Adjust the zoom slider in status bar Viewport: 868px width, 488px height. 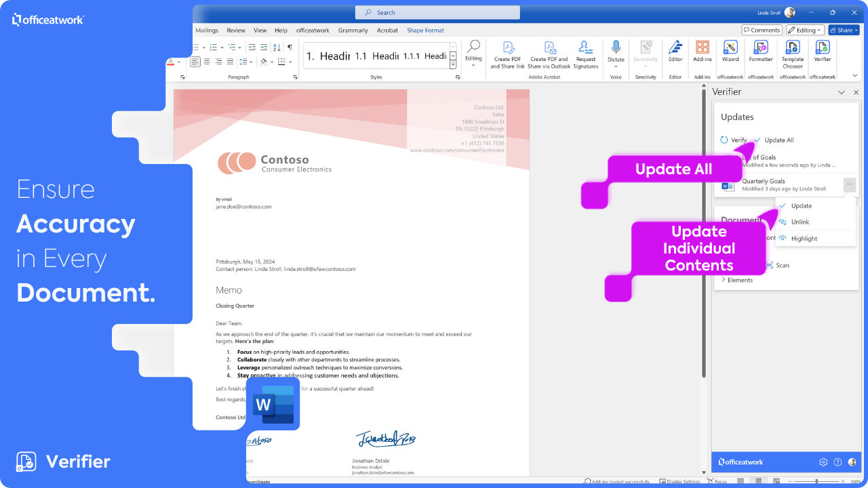coord(816,481)
